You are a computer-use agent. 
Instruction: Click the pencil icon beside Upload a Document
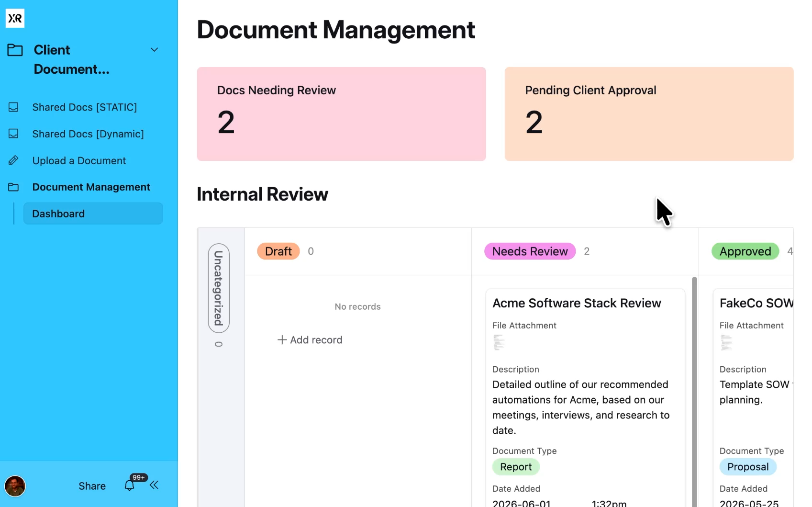[13, 160]
